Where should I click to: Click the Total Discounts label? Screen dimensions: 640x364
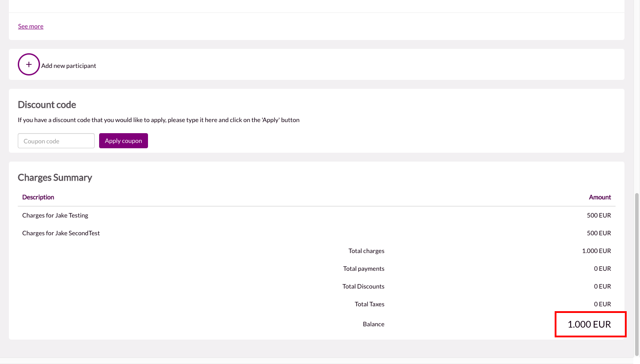[363, 286]
